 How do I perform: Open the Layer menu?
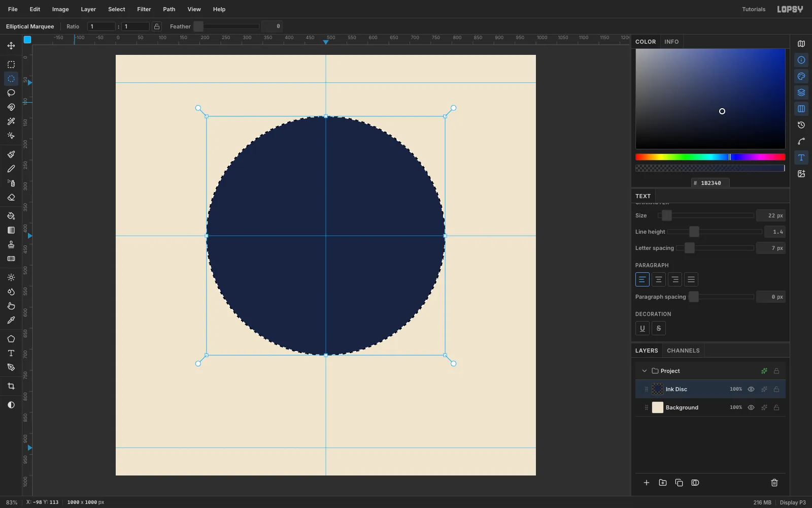[88, 9]
